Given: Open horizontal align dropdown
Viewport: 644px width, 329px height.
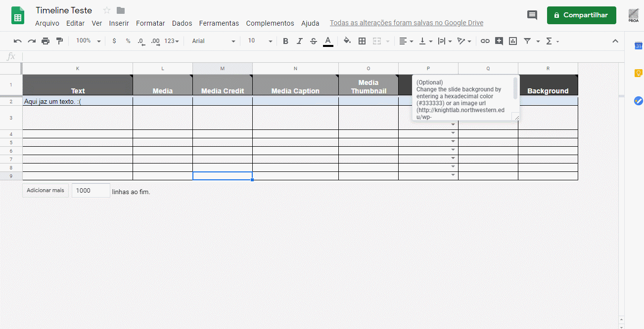Looking at the screenshot, I should 406,41.
